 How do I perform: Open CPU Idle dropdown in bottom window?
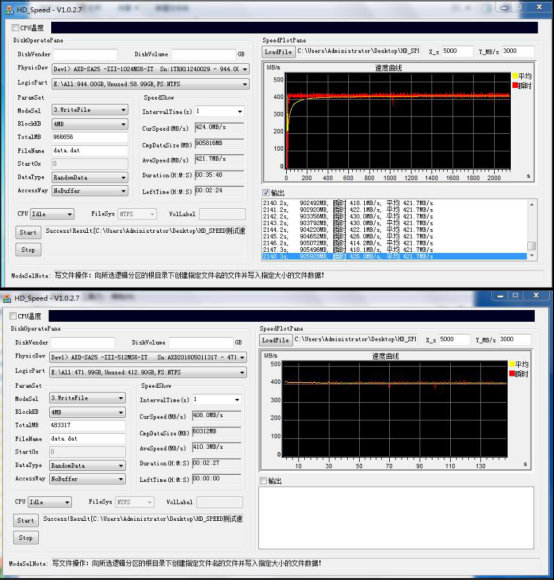50,502
